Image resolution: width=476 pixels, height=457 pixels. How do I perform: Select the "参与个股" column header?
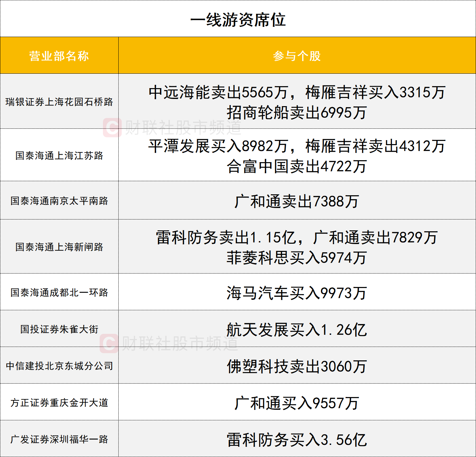[x=297, y=56]
